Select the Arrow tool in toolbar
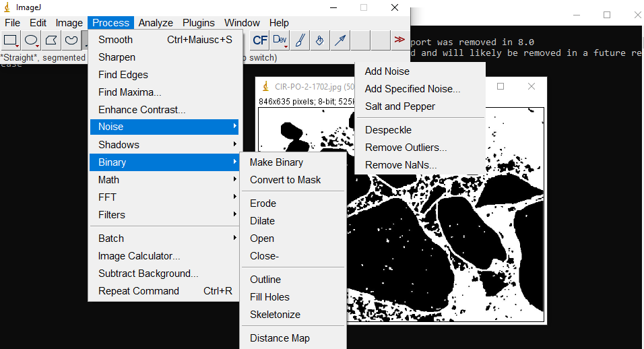The height and width of the screenshot is (349, 644). [340, 40]
